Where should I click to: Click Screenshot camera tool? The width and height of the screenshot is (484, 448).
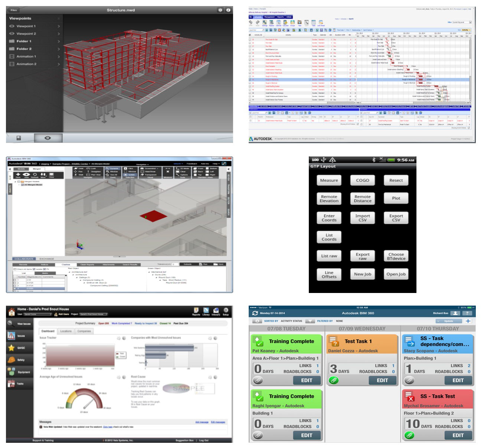pos(148,168)
